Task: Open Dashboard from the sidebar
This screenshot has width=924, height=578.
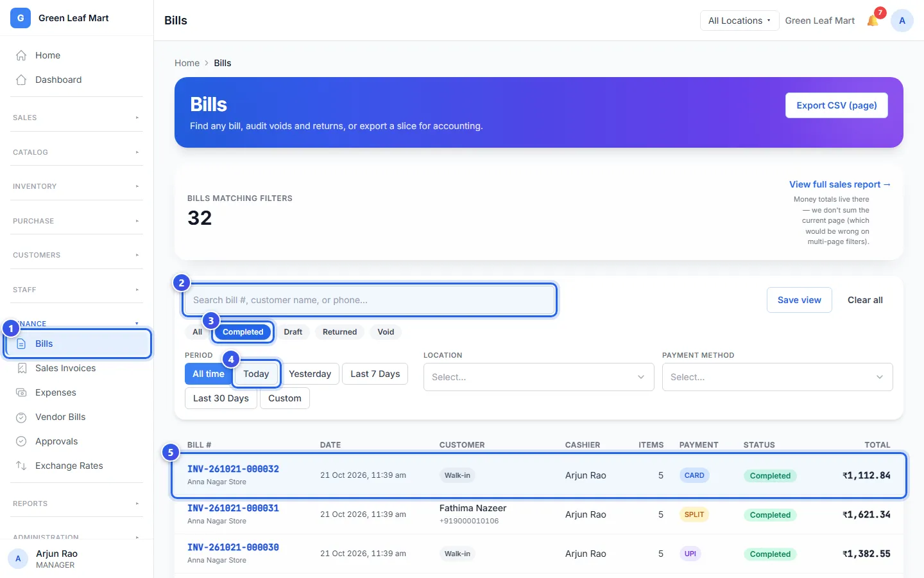Action: (x=77, y=80)
